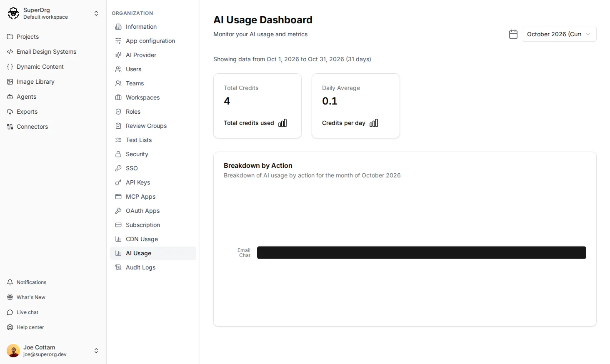Viewport: 610px width, 364px height.
Task: Open the Users section
Action: [153, 69]
